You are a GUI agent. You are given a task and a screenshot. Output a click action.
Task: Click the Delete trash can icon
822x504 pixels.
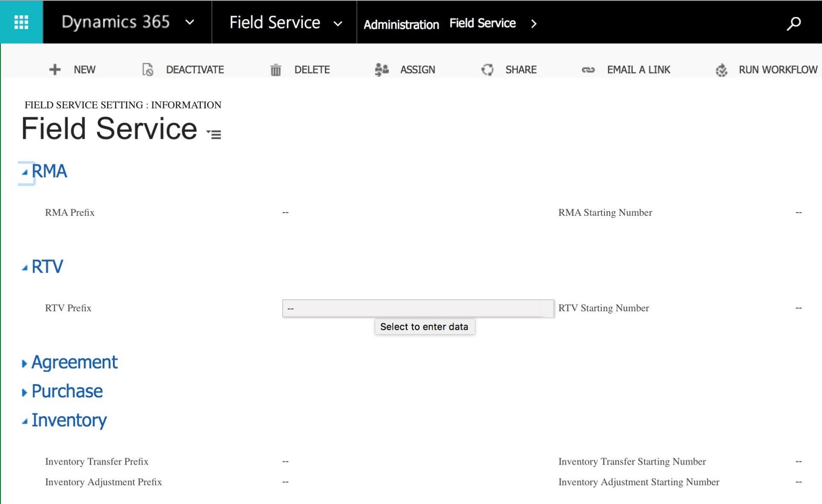276,69
